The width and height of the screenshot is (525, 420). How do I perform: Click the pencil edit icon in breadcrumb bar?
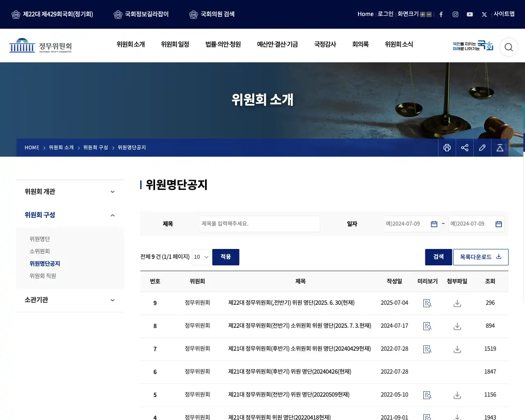pos(482,148)
